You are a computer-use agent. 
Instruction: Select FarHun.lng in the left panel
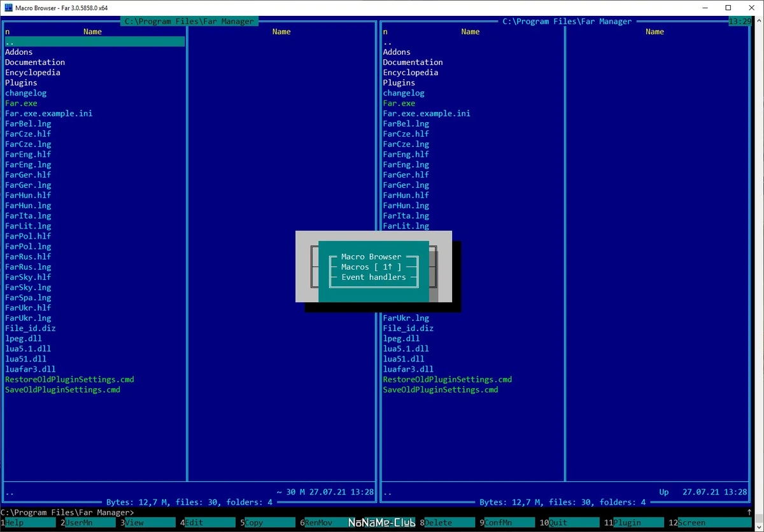coord(28,206)
